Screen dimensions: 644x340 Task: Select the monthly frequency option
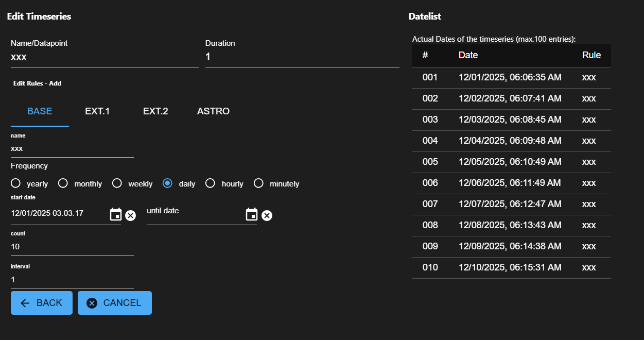click(x=63, y=183)
